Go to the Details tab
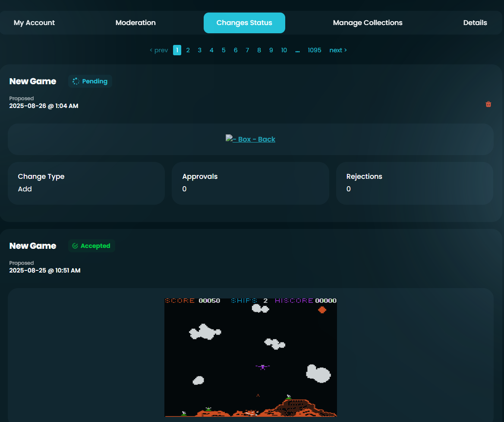This screenshot has height=422, width=504. point(475,23)
